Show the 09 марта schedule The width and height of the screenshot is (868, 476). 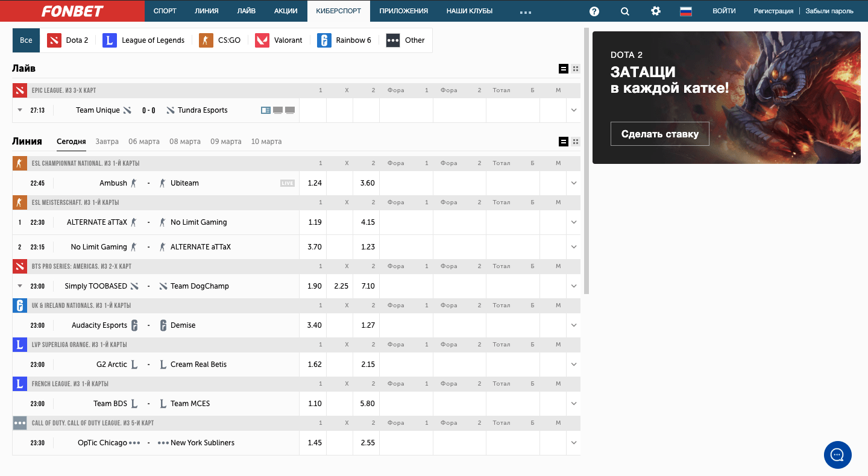(226, 142)
